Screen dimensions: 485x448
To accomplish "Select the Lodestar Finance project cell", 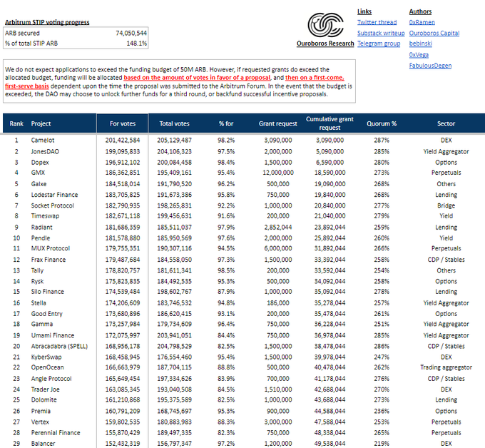I will [54, 195].
